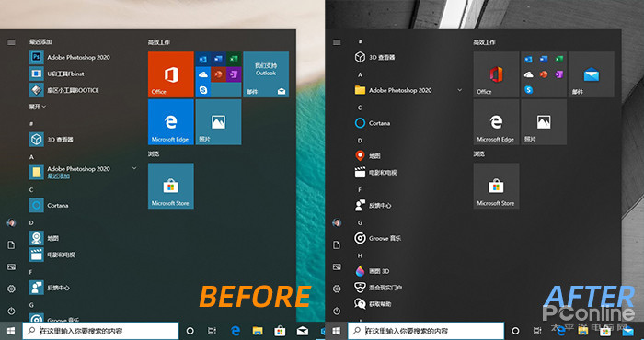Open the 照片 tile in the AFTER menu

click(544, 122)
